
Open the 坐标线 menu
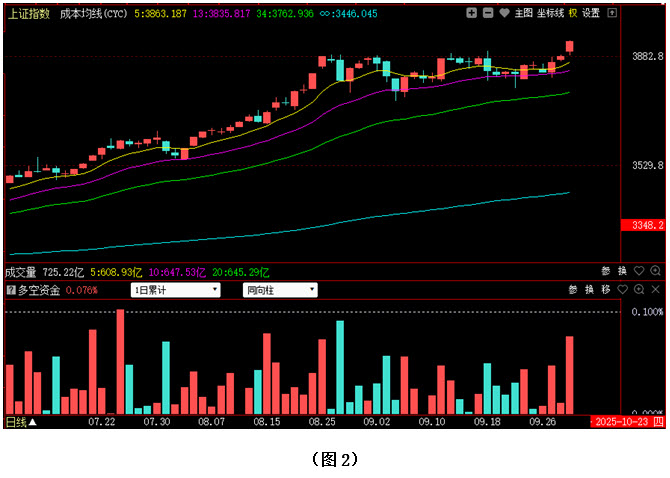click(550, 14)
